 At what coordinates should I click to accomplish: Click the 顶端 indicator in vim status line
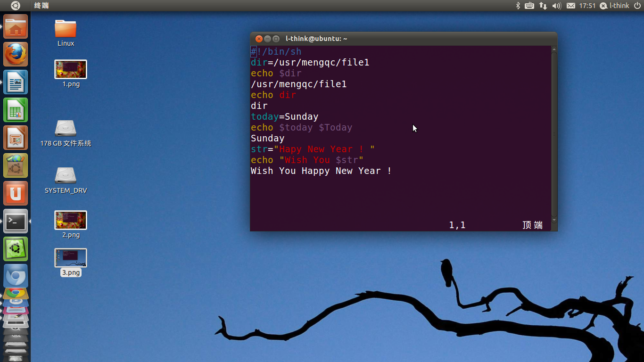(532, 225)
